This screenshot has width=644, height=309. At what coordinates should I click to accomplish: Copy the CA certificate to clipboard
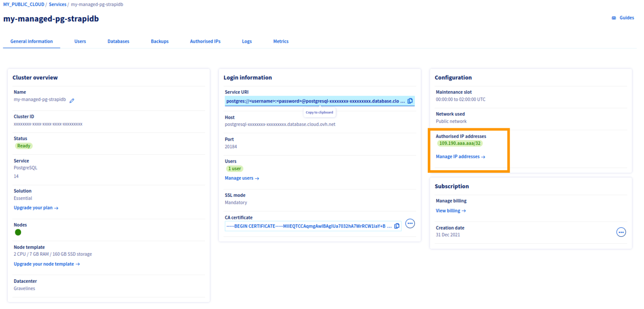397,226
